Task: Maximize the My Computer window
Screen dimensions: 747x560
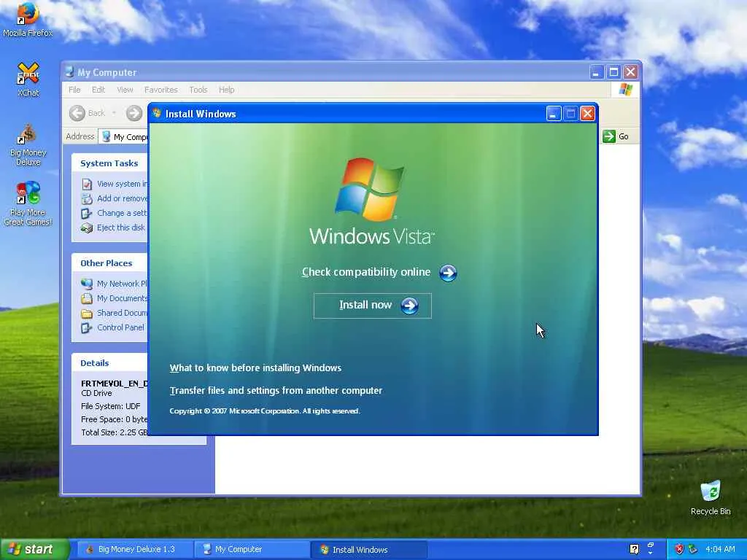Action: pos(614,72)
